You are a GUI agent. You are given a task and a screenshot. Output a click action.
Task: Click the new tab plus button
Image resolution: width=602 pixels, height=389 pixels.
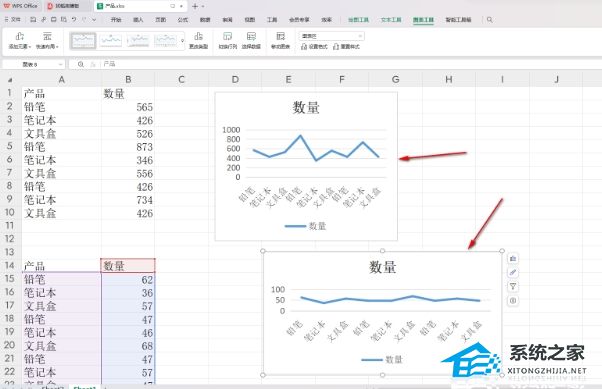point(195,6)
